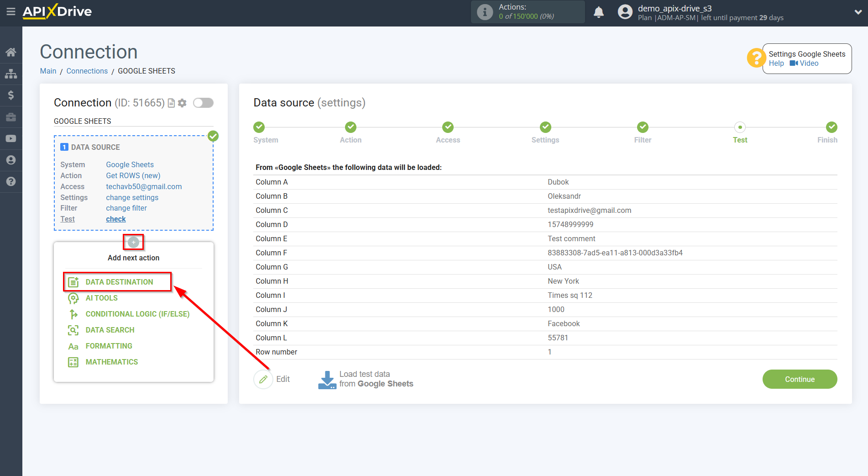
Task: Open the hamburger menu icon
Action: (x=11, y=11)
